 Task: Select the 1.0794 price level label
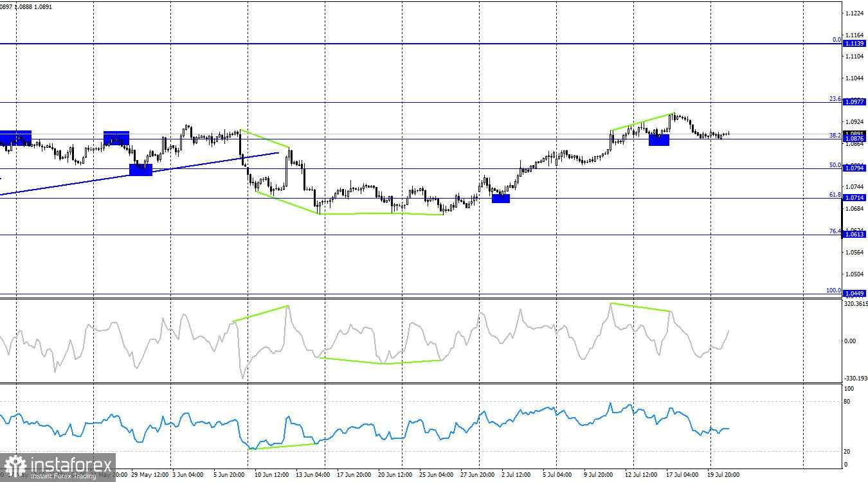854,168
